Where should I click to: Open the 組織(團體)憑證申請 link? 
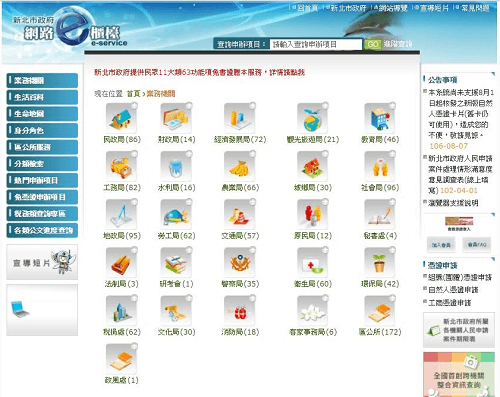point(460,277)
